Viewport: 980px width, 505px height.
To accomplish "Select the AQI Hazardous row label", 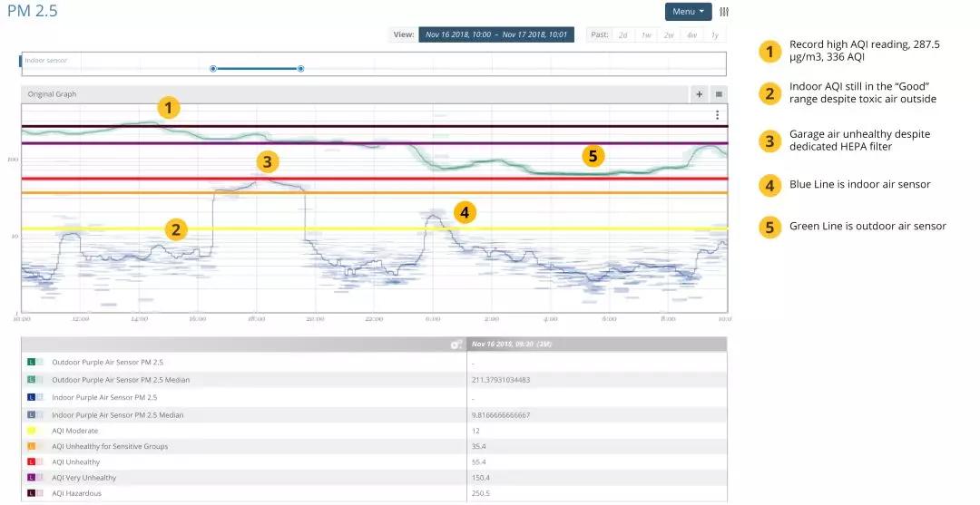I will (76, 493).
